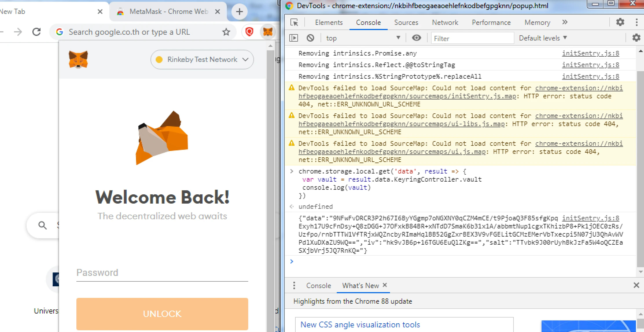The height and width of the screenshot is (332, 644).
Task: Switch to the Console tab in DevTools
Action: pos(368,22)
